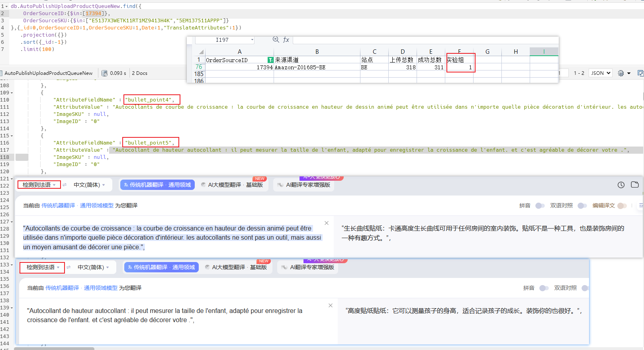Toggle 拼音 switch in upper translator panel
Screen dimensions: 644x350
coord(540,205)
